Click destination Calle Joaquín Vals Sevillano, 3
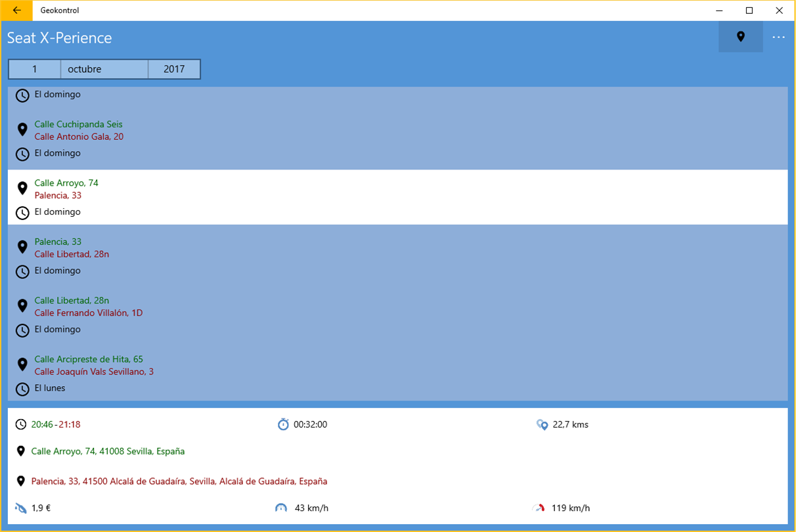 94,372
